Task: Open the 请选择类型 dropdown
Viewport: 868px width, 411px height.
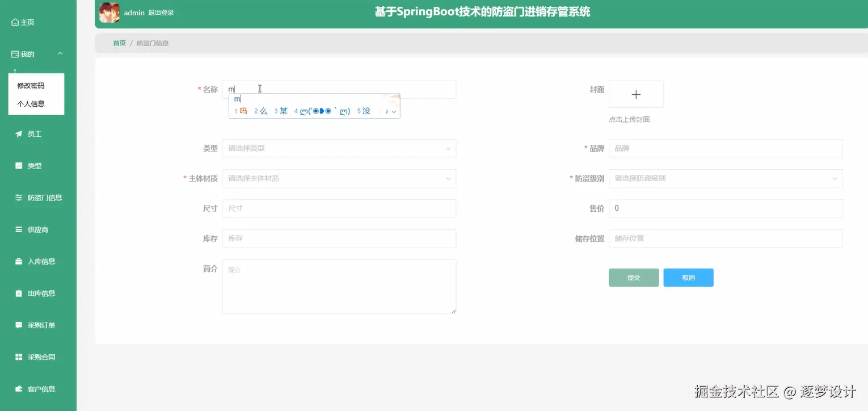Action: point(339,148)
